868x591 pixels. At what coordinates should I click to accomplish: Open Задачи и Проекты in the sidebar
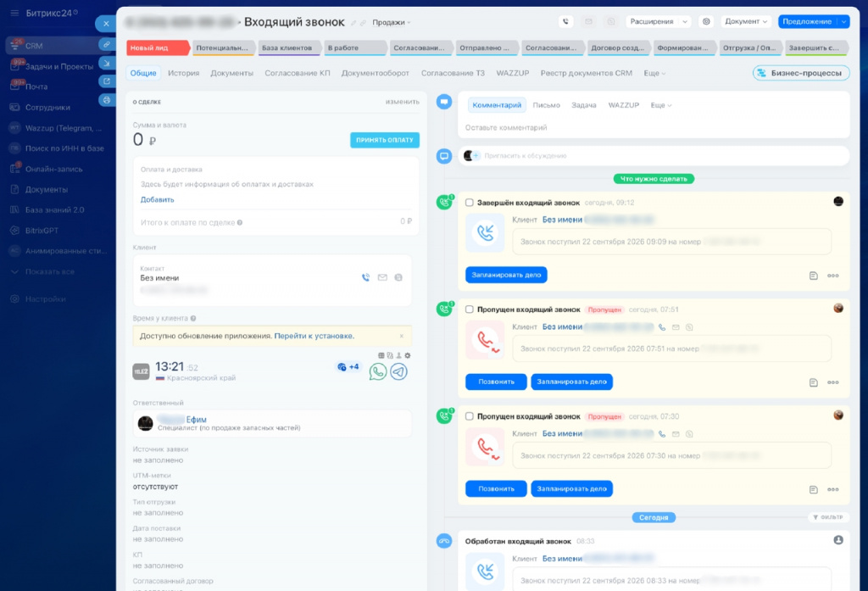click(59, 66)
